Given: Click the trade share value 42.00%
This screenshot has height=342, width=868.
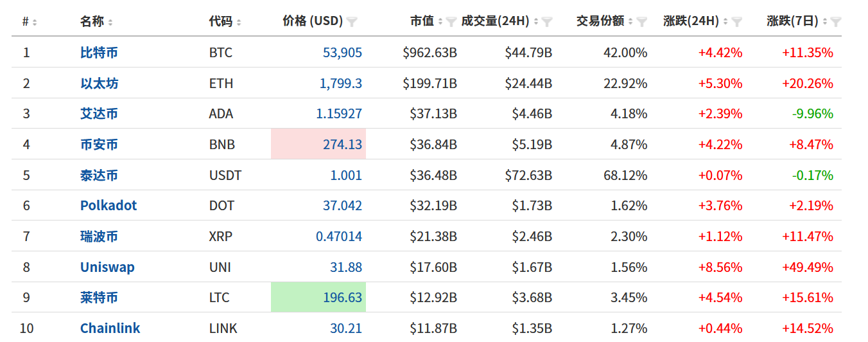Looking at the screenshot, I should pyautogui.click(x=625, y=53).
